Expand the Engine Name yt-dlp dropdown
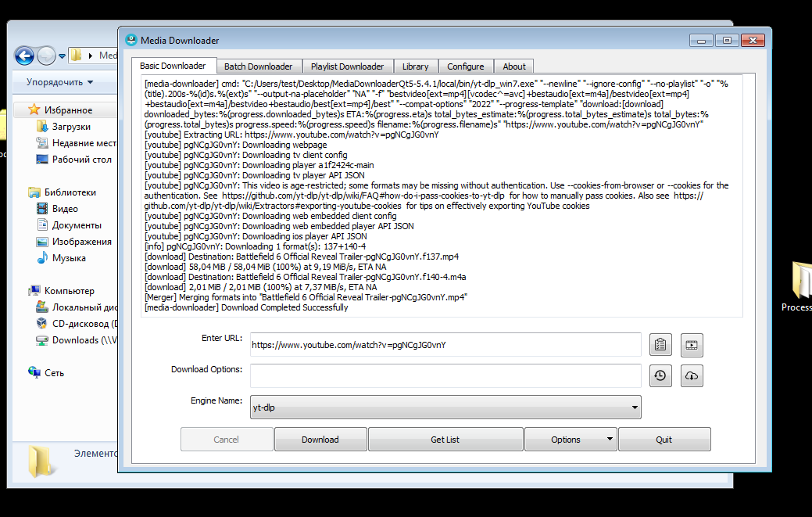This screenshot has width=812, height=517. coord(445,407)
